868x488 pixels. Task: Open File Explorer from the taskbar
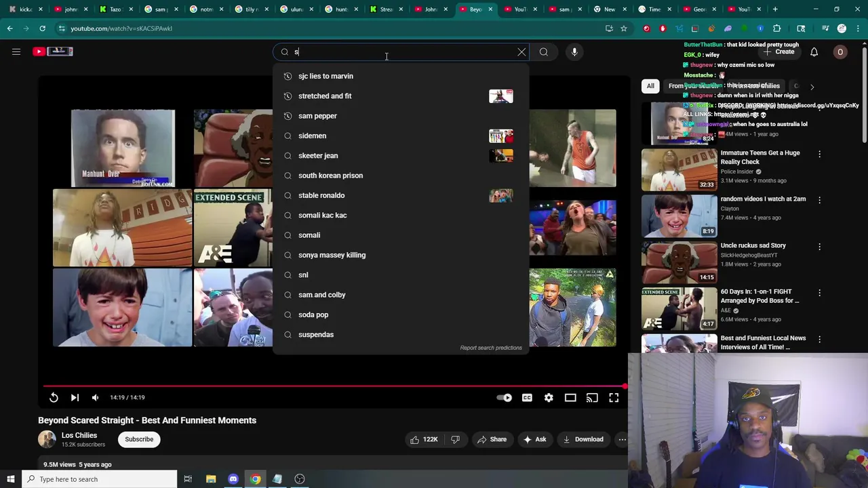pyautogui.click(x=211, y=479)
